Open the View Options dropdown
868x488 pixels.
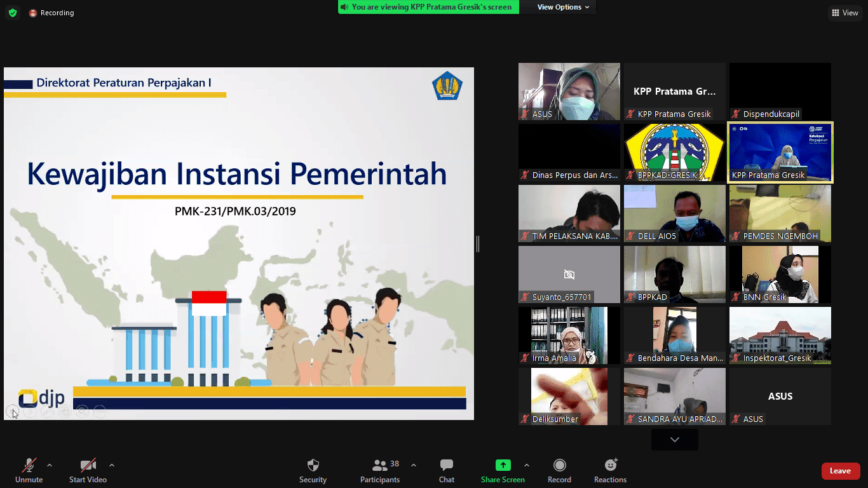pos(563,7)
